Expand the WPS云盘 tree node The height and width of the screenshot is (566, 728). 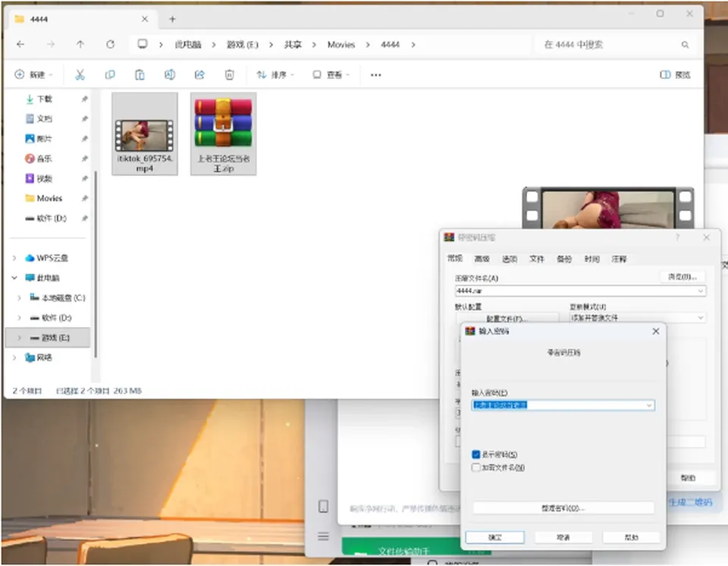coord(14,258)
